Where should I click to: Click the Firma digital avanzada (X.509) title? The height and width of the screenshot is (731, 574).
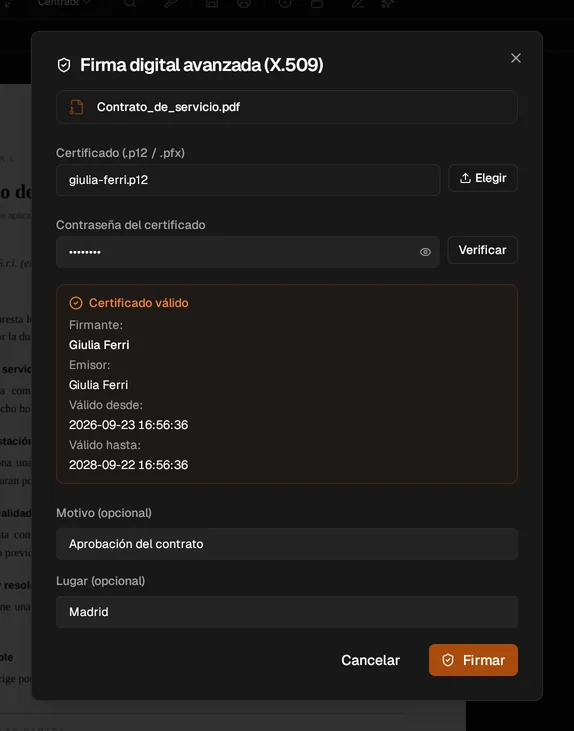201,65
